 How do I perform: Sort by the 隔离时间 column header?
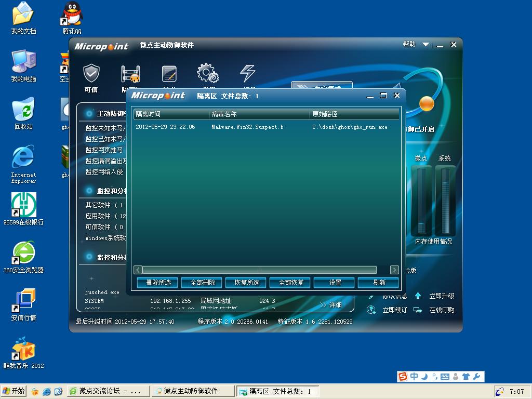171,114
